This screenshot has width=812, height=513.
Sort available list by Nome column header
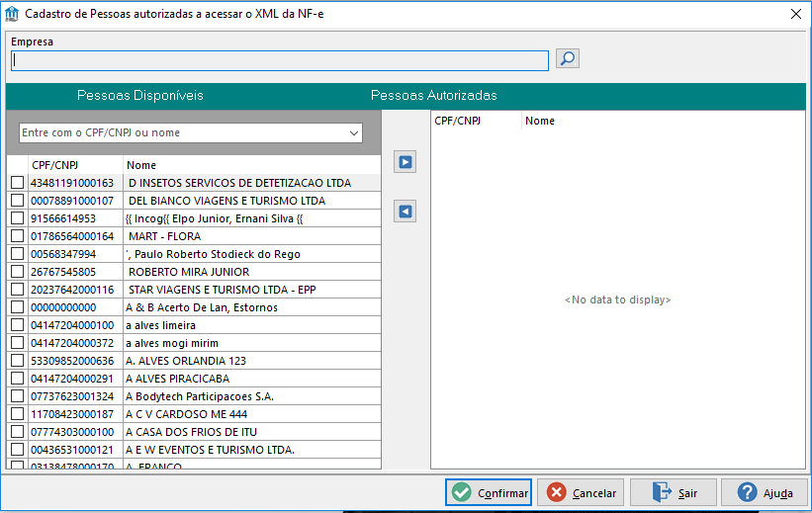point(252,165)
